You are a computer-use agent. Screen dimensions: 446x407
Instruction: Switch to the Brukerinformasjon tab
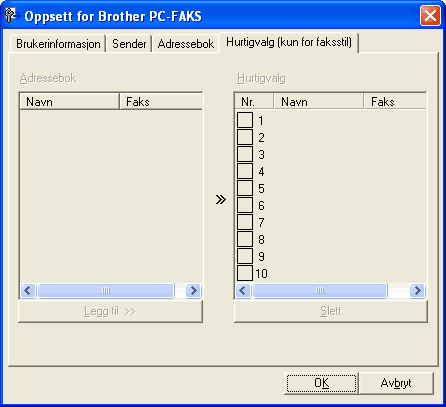[58, 44]
